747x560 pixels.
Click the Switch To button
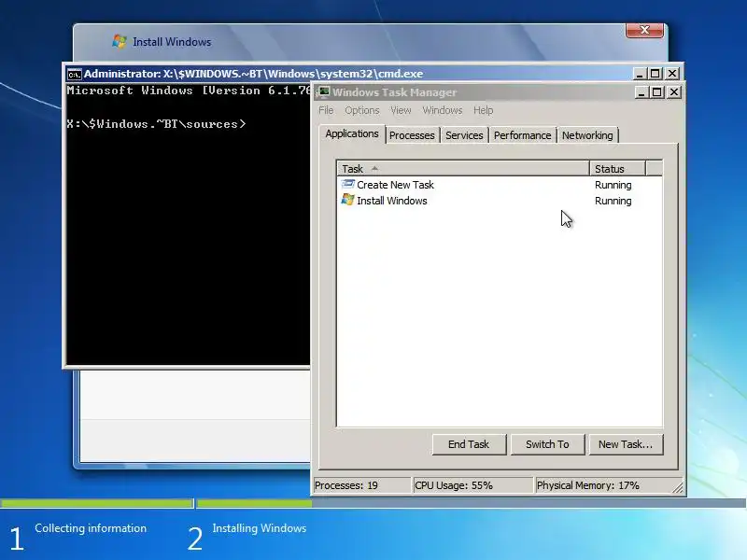pos(547,444)
